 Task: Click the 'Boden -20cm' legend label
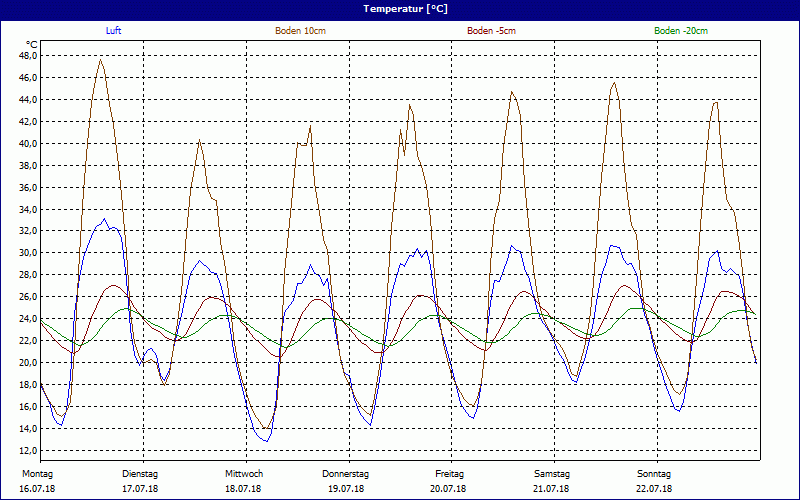click(x=681, y=31)
